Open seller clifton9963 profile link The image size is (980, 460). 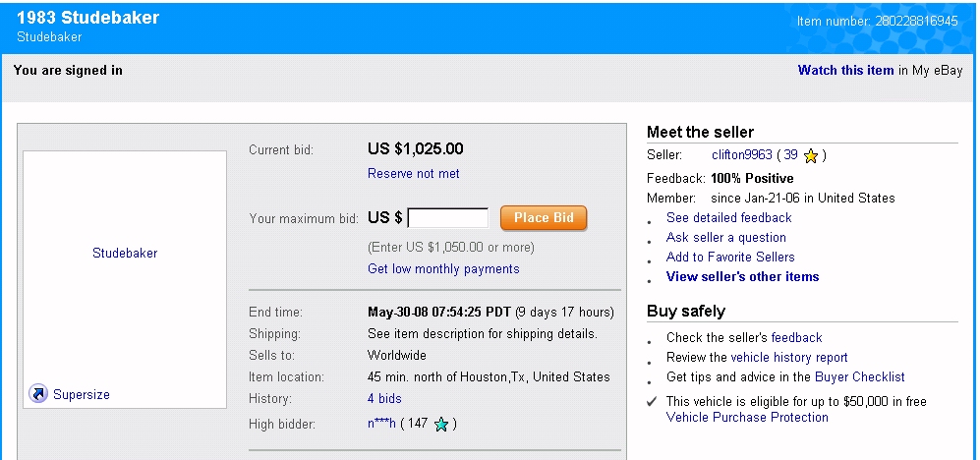pos(741,155)
